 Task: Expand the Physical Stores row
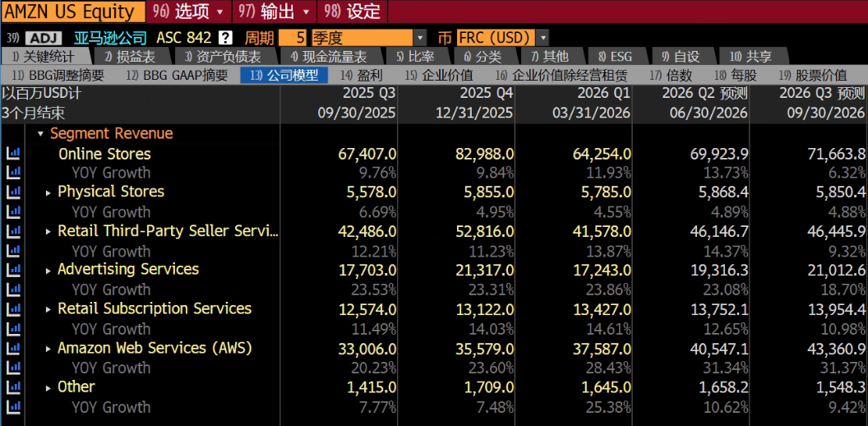tap(49, 192)
